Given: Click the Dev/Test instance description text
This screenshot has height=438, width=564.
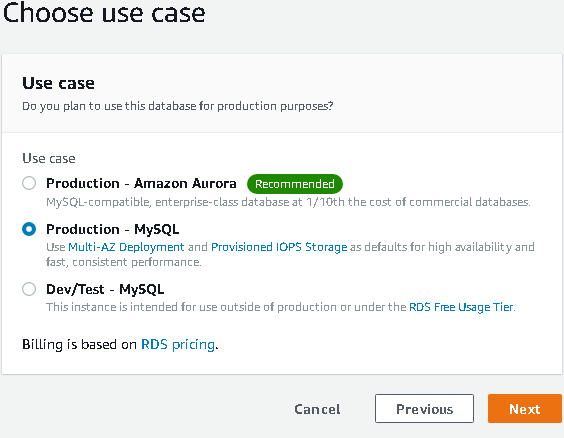Looking at the screenshot, I should [x=281, y=307].
